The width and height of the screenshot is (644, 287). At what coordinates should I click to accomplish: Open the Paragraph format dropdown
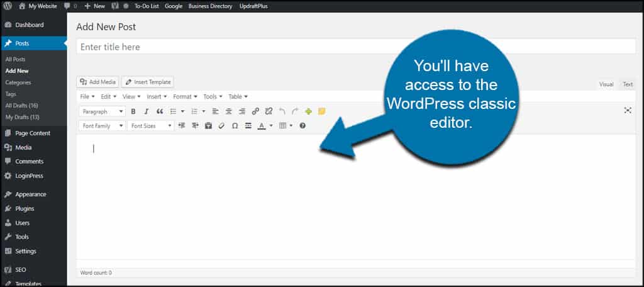point(103,111)
